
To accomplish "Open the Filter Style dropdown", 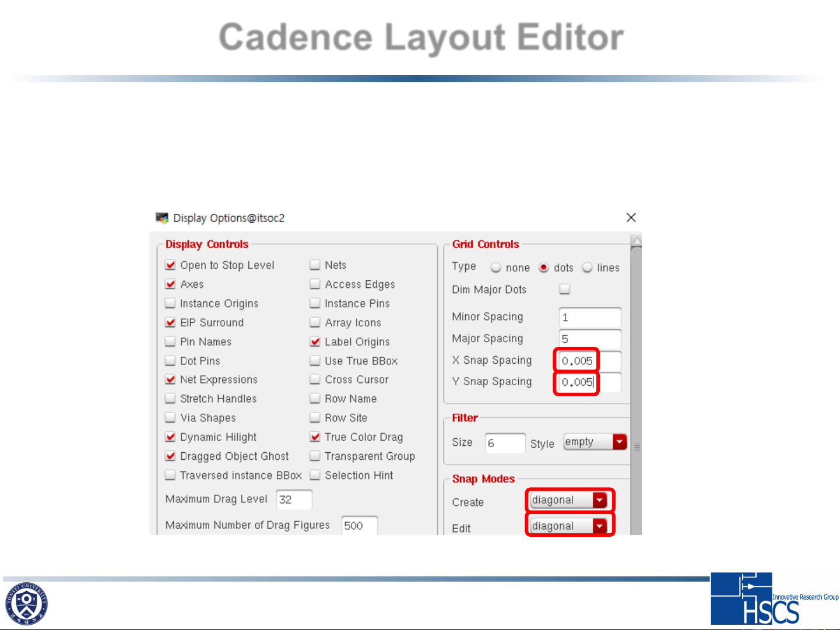I will 619,442.
